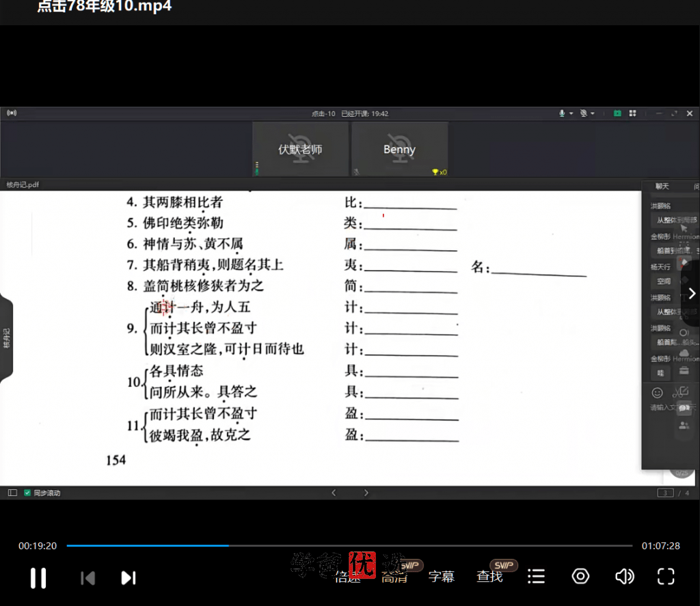
Task: Click the microphone icon in classroom toolbar
Action: pyautogui.click(x=562, y=113)
